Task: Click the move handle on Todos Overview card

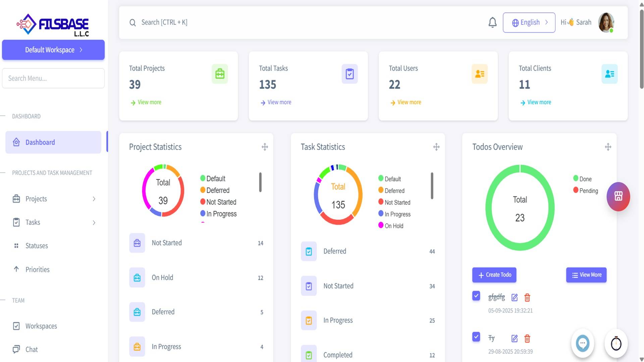Action: pos(608,147)
